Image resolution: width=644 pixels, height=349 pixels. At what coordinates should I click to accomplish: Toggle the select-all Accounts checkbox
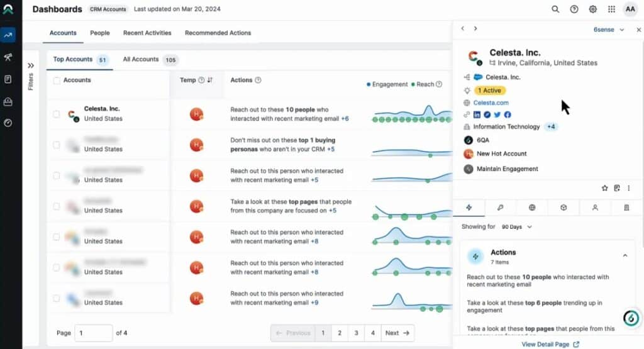coord(57,80)
